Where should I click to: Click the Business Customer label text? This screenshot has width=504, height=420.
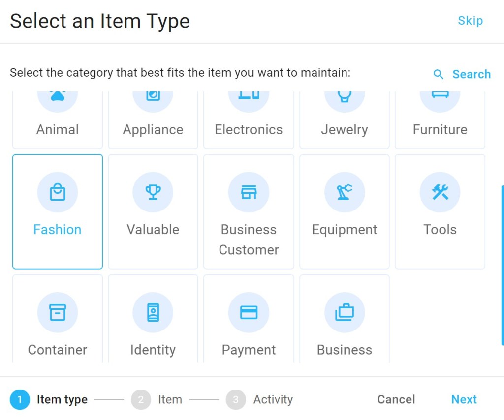249,240
